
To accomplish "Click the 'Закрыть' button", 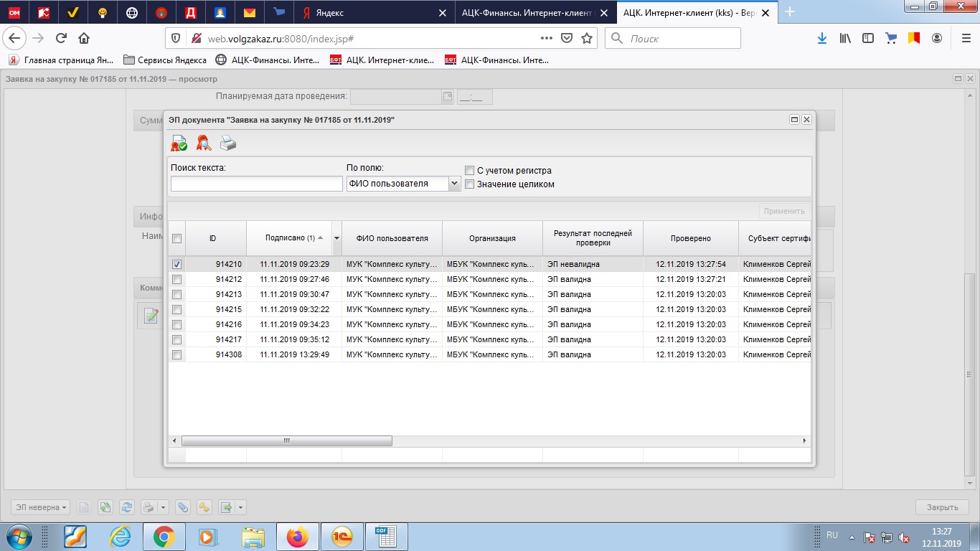I will coord(942,507).
